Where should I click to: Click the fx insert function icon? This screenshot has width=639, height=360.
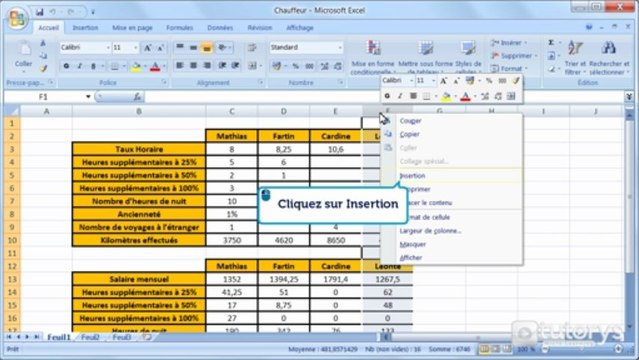137,97
